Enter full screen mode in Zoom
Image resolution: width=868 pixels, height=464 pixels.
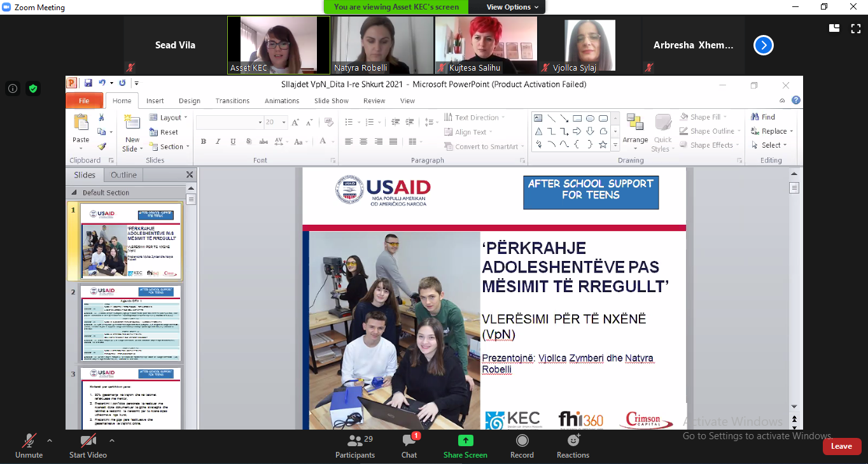click(x=855, y=28)
